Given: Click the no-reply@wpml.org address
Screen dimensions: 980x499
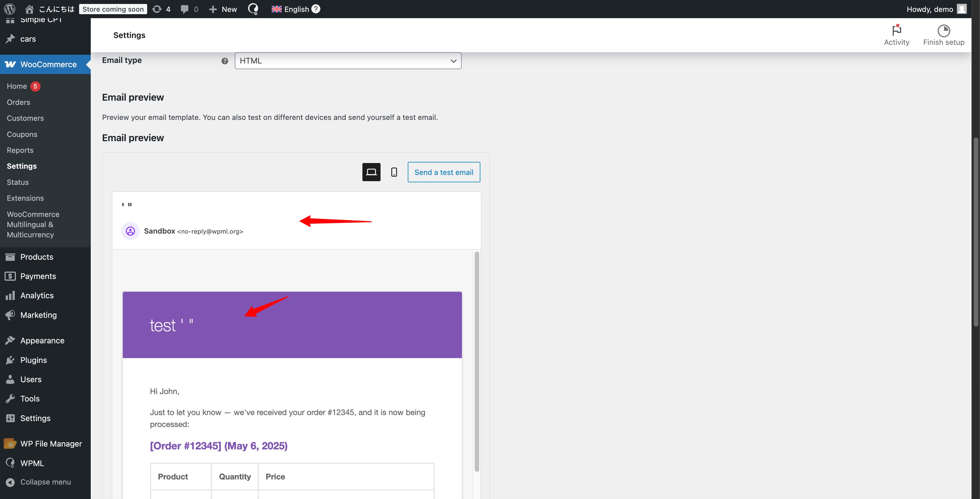Looking at the screenshot, I should pos(210,231).
